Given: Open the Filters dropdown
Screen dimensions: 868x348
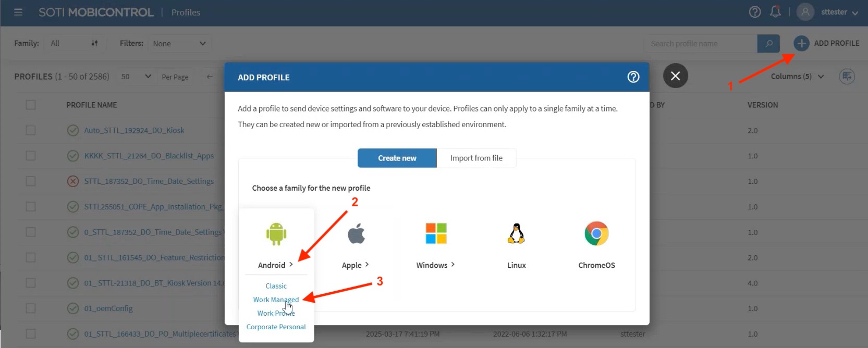Looking at the screenshot, I should pos(179,44).
